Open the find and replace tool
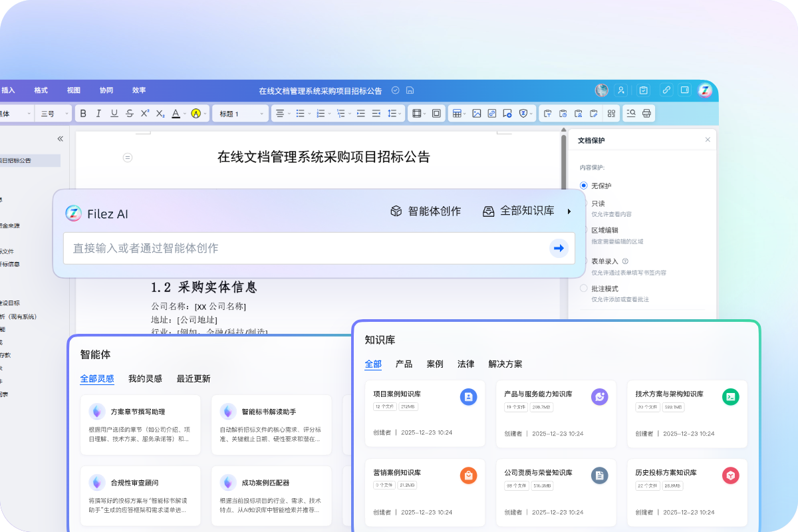 point(631,114)
